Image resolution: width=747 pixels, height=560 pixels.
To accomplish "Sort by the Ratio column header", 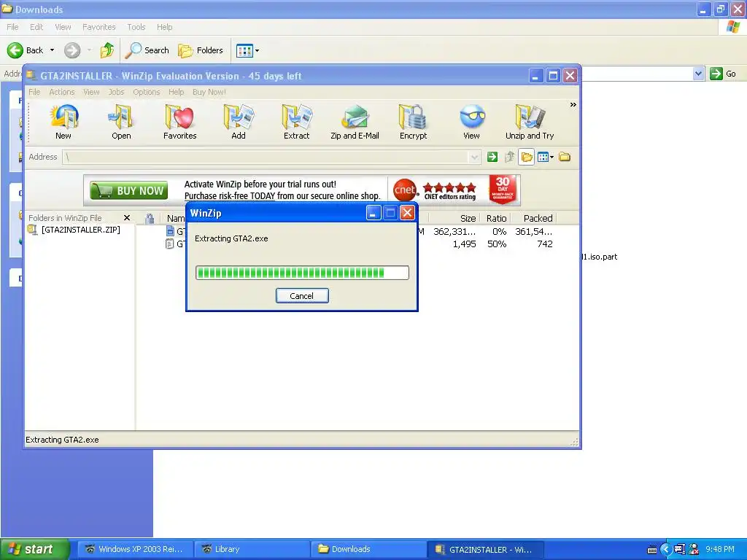I will point(496,218).
